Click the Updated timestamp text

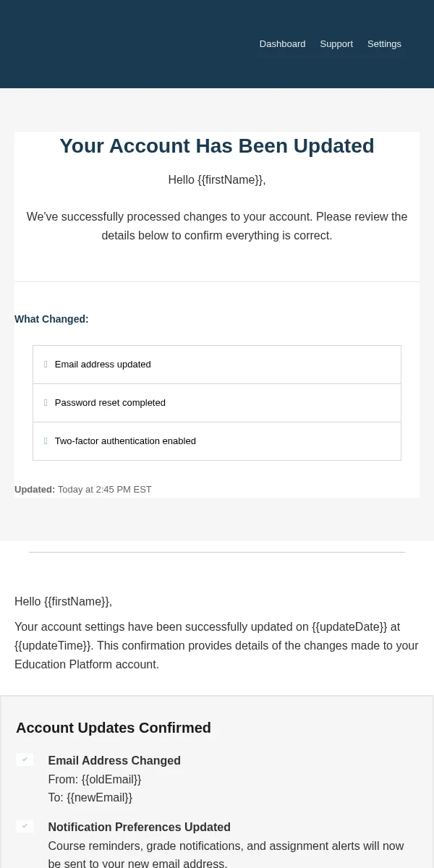pos(83,490)
